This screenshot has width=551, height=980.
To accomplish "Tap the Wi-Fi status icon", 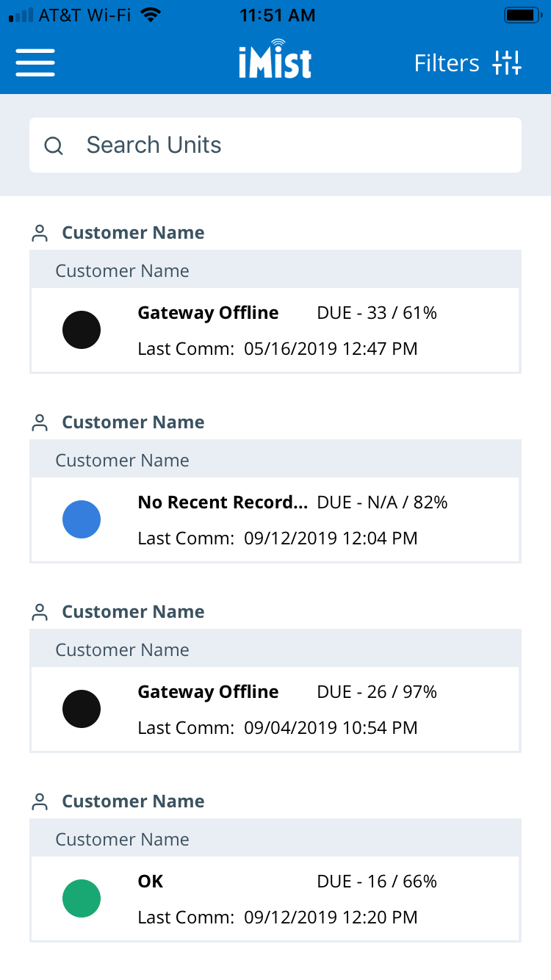I will point(151,15).
